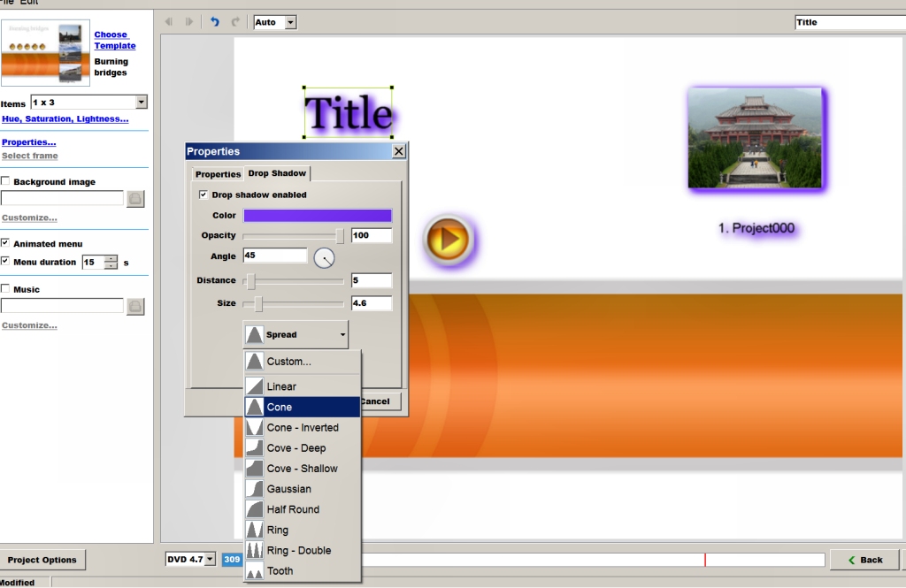Switch to the Properties tab
Viewport: 906px width, 588px height.
218,174
